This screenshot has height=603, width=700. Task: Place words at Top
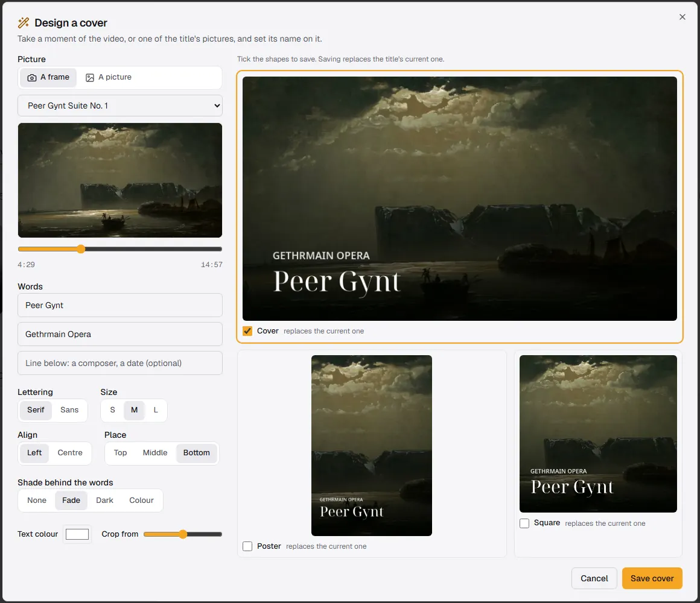click(x=121, y=453)
